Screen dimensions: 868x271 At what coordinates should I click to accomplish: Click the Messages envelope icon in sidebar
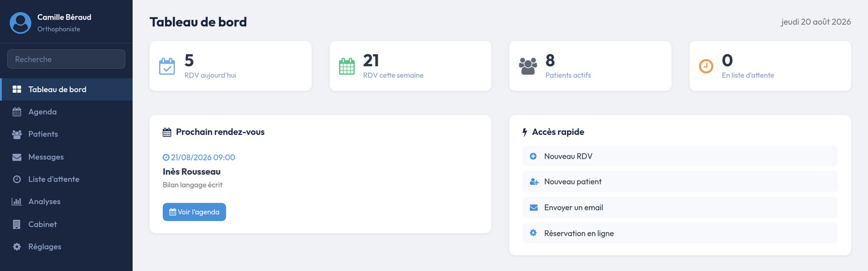pyautogui.click(x=17, y=157)
